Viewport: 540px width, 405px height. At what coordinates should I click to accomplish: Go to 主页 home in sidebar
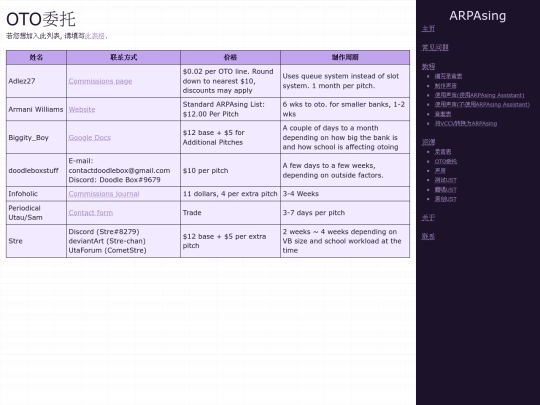428,29
